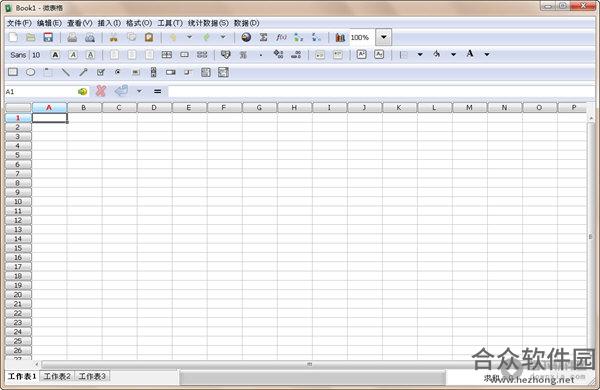The height and width of the screenshot is (390, 600).
Task: Open the 文件(F) menu
Action: pyautogui.click(x=19, y=23)
